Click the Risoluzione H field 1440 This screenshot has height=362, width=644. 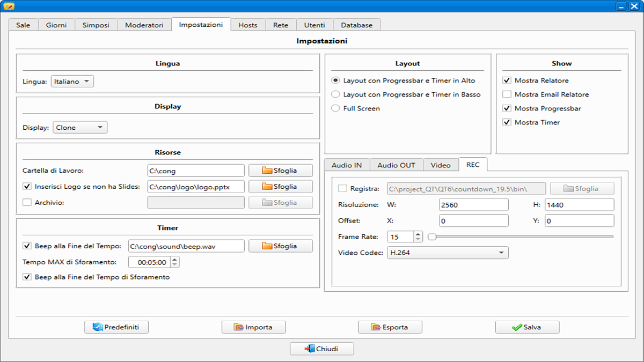[580, 204]
